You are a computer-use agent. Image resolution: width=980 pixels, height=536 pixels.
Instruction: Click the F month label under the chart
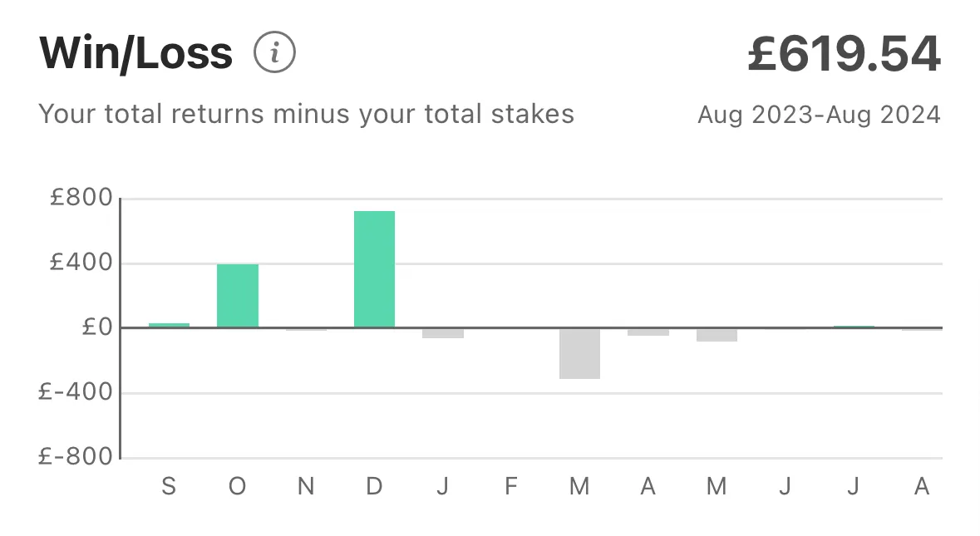pos(511,486)
